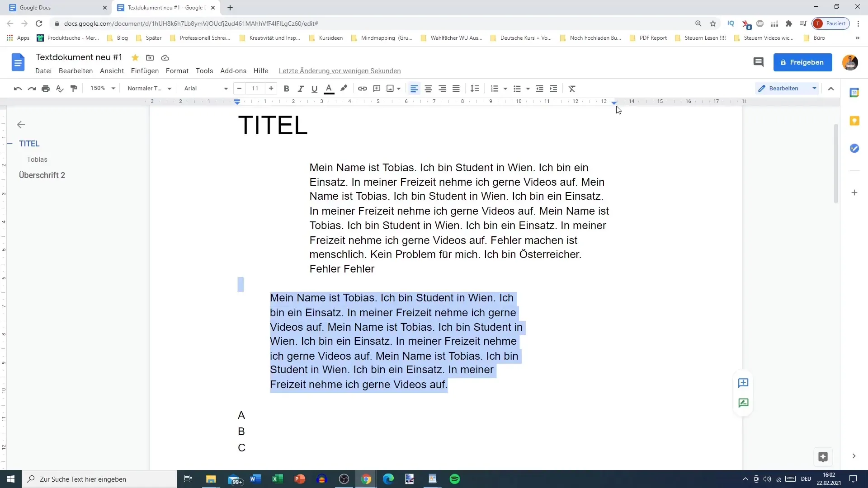This screenshot has width=868, height=488.
Task: Drag the font size stepper up
Action: click(x=272, y=88)
